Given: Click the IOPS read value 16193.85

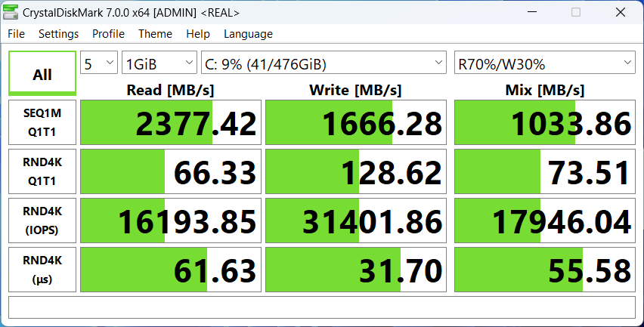Looking at the screenshot, I should click(x=170, y=221).
